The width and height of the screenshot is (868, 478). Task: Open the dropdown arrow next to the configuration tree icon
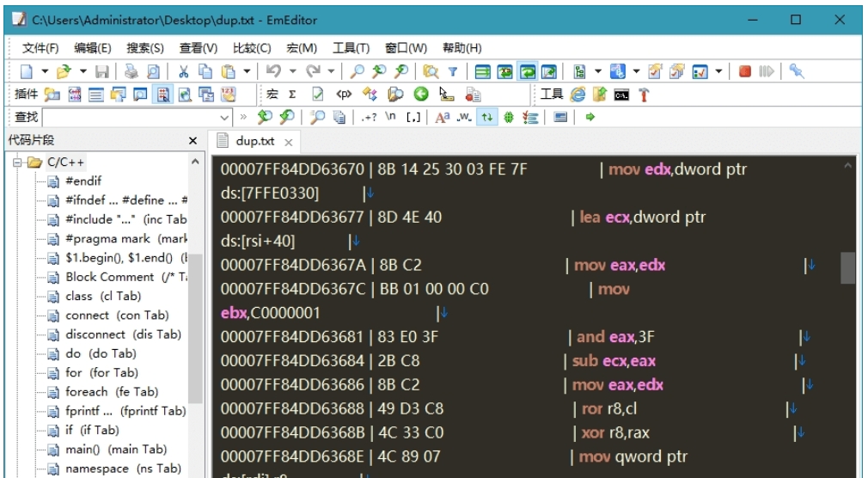pyautogui.click(x=598, y=71)
